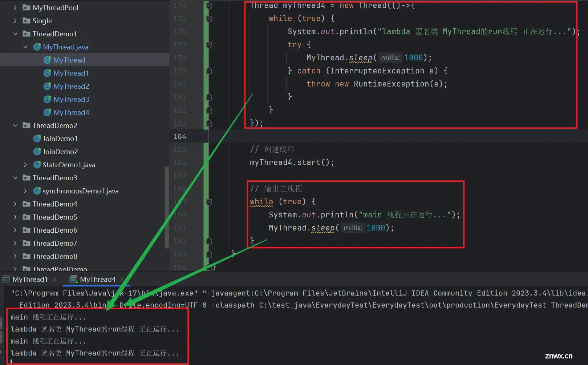The width and height of the screenshot is (588, 365).
Task: Click the JoinDemo2 class icon
Action: 37,152
